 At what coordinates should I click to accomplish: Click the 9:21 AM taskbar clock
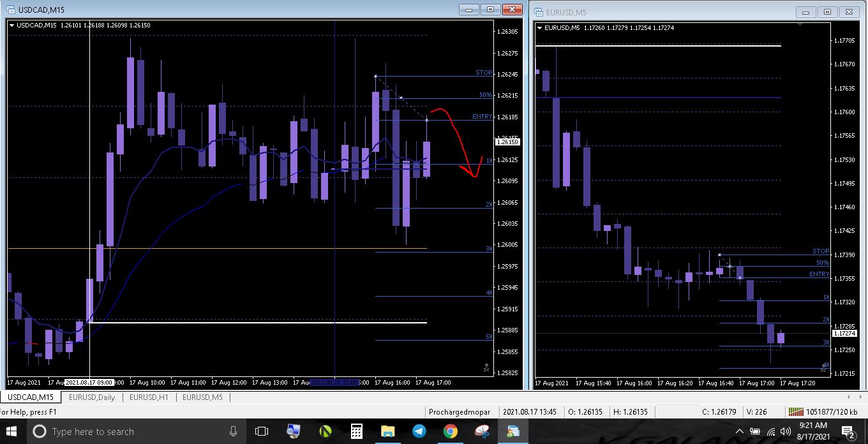(813, 425)
